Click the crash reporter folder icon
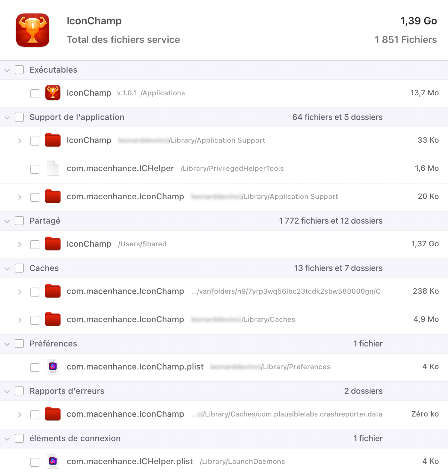 click(53, 414)
